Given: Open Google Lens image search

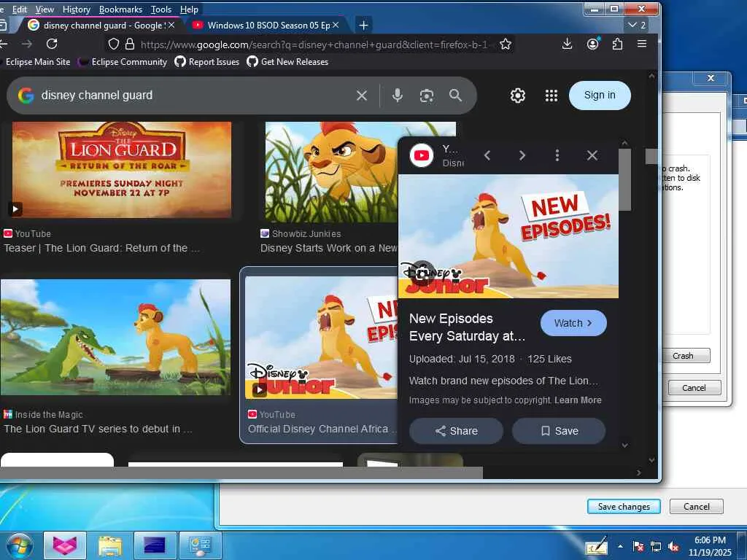Looking at the screenshot, I should tap(426, 96).
